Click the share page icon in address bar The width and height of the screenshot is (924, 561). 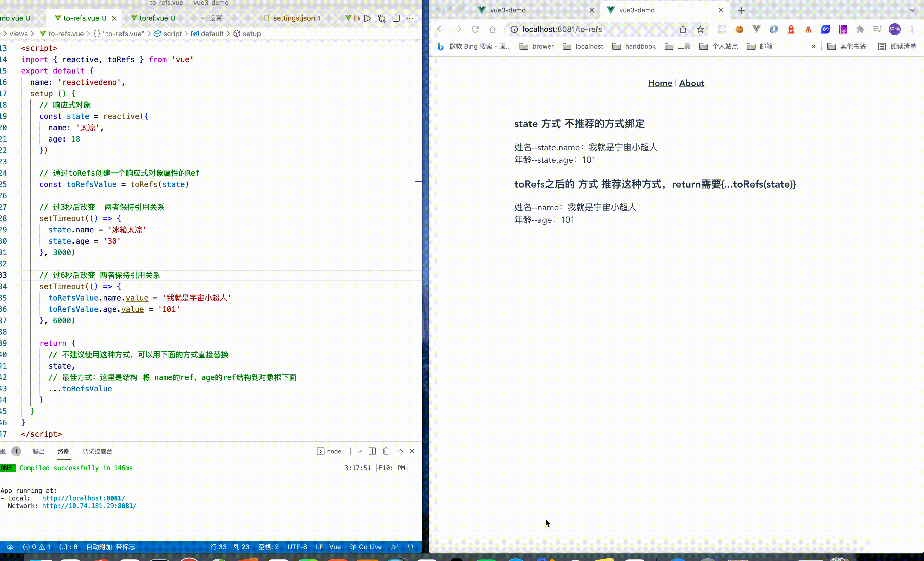click(683, 29)
